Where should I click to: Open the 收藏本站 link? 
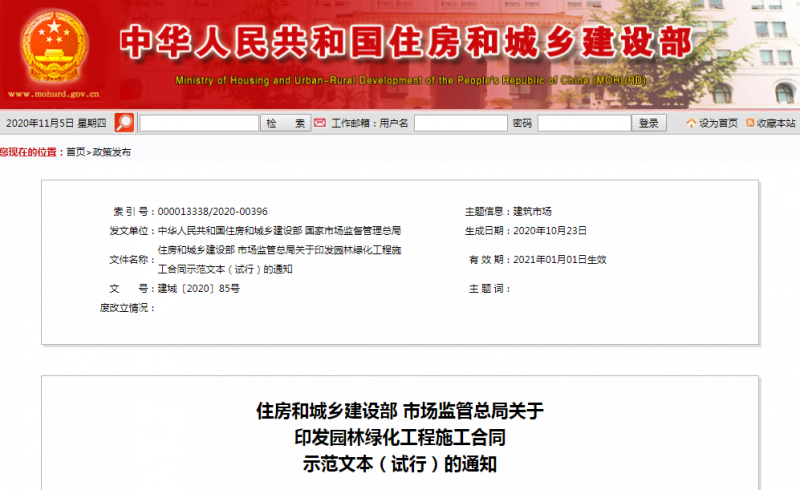pos(776,123)
